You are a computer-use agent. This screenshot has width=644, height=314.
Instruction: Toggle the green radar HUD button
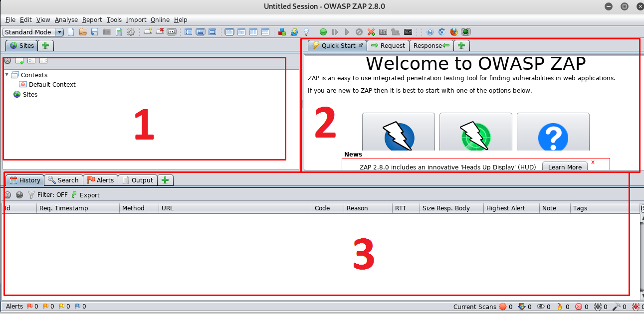(x=466, y=32)
